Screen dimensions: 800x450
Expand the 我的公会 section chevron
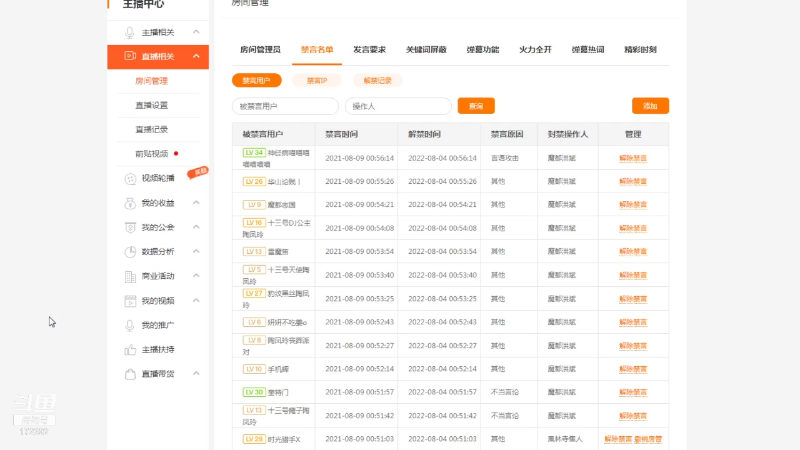pos(196,227)
